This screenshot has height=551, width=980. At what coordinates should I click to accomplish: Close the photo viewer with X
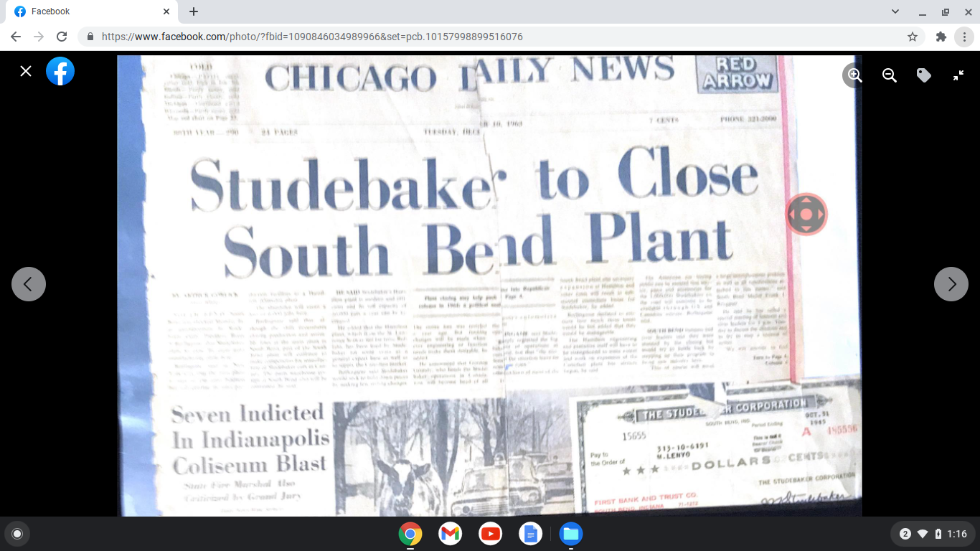tap(26, 71)
